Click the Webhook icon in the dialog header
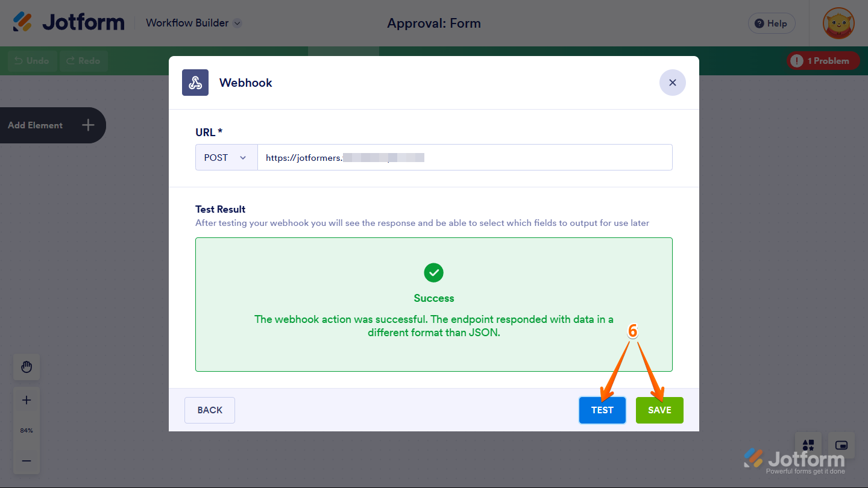The height and width of the screenshot is (488, 868). point(195,83)
